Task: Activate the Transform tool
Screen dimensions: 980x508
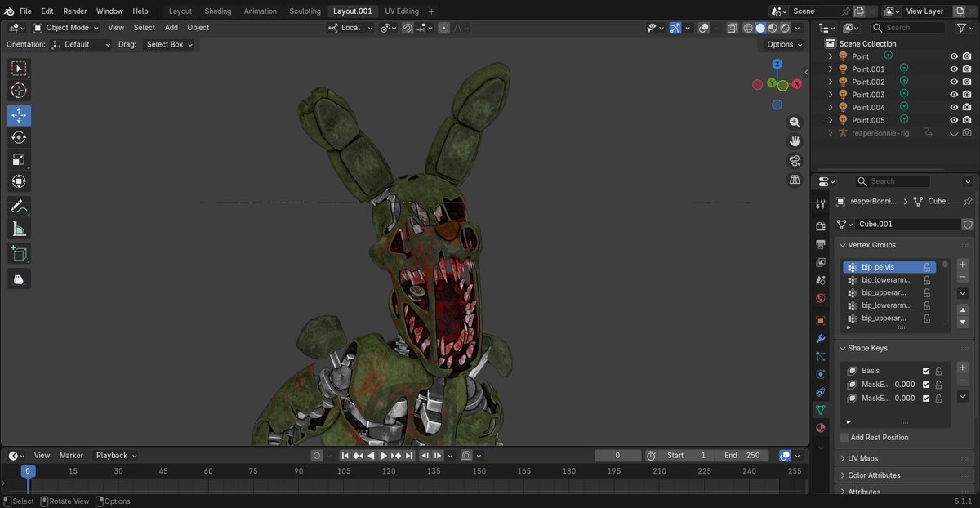Action: click(19, 181)
